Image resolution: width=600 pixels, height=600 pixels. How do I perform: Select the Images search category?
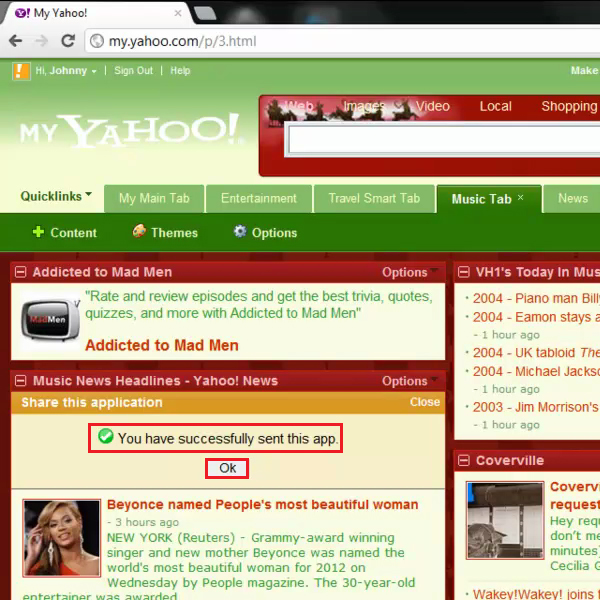coord(364,106)
